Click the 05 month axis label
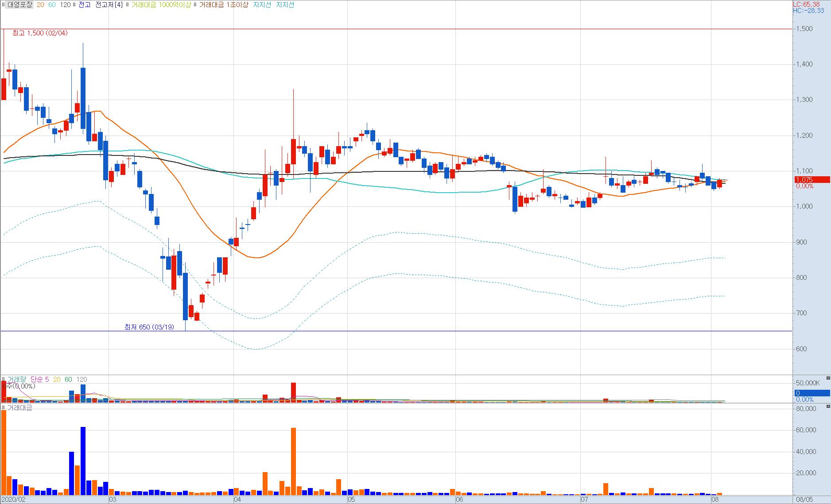The width and height of the screenshot is (831, 504). click(x=351, y=500)
